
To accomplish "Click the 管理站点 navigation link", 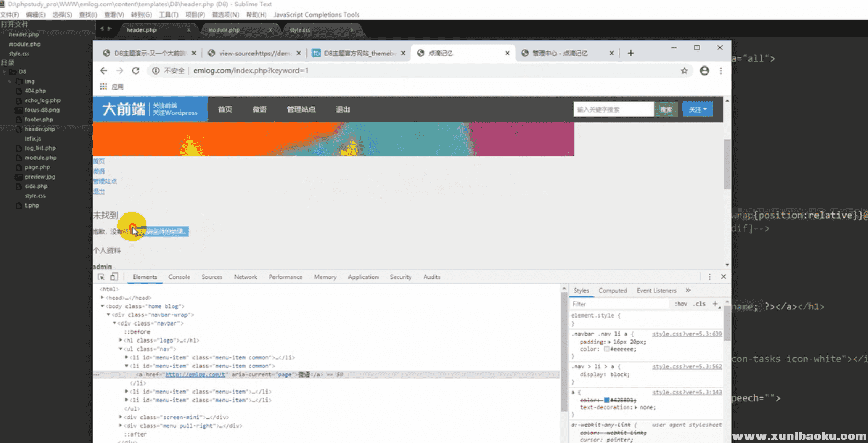I will pos(301,109).
